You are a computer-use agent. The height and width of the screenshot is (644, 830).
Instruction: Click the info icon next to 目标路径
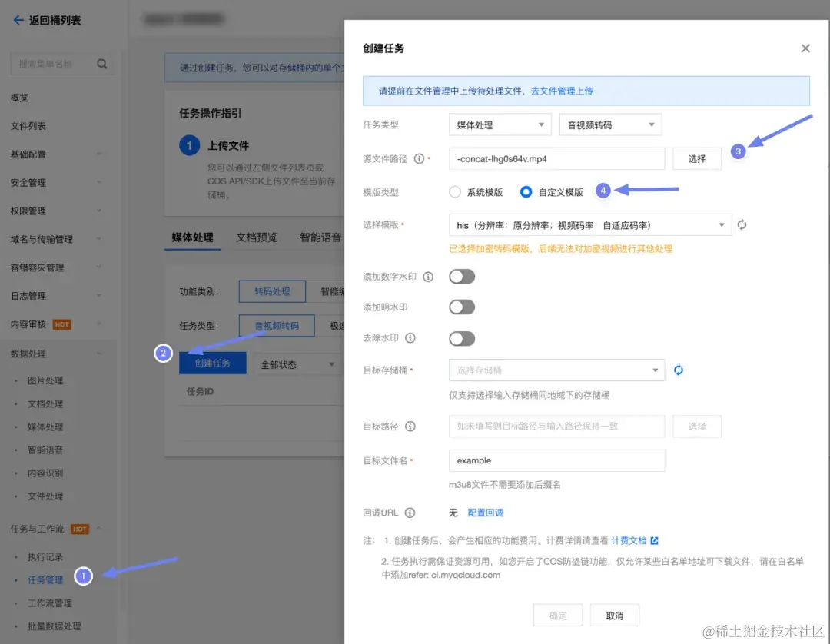412,427
